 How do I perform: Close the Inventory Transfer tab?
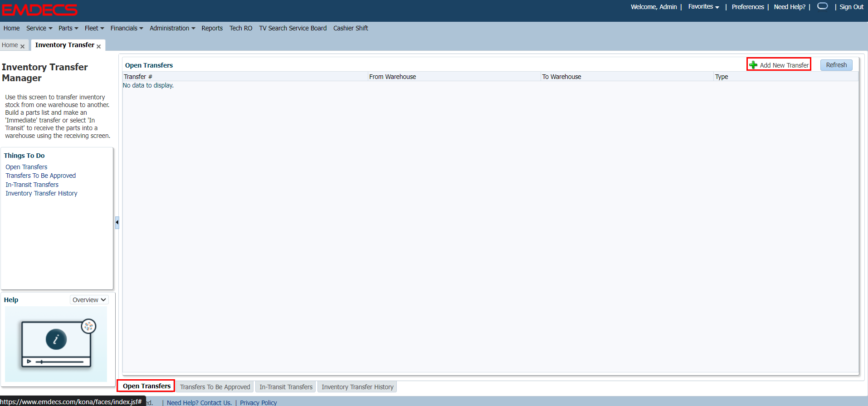(98, 46)
